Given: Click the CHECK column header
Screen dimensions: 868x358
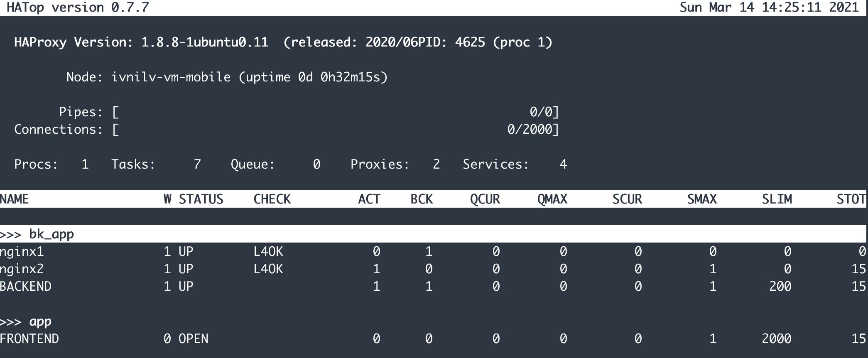Looking at the screenshot, I should point(272,199).
